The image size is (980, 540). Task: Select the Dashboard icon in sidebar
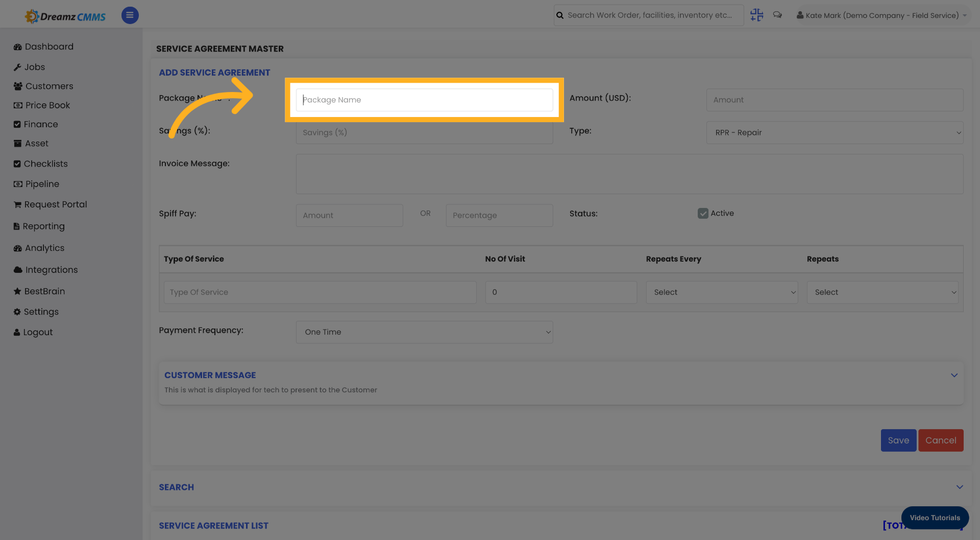17,46
